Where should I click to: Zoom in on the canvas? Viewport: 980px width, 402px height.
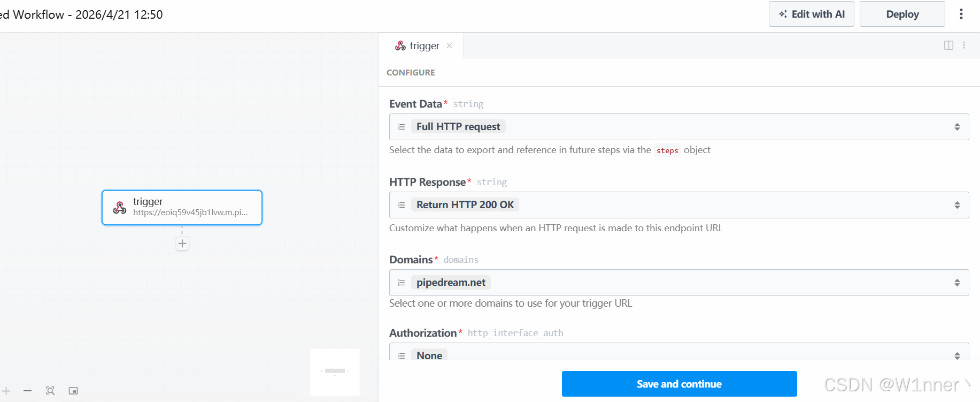pyautogui.click(x=6, y=391)
